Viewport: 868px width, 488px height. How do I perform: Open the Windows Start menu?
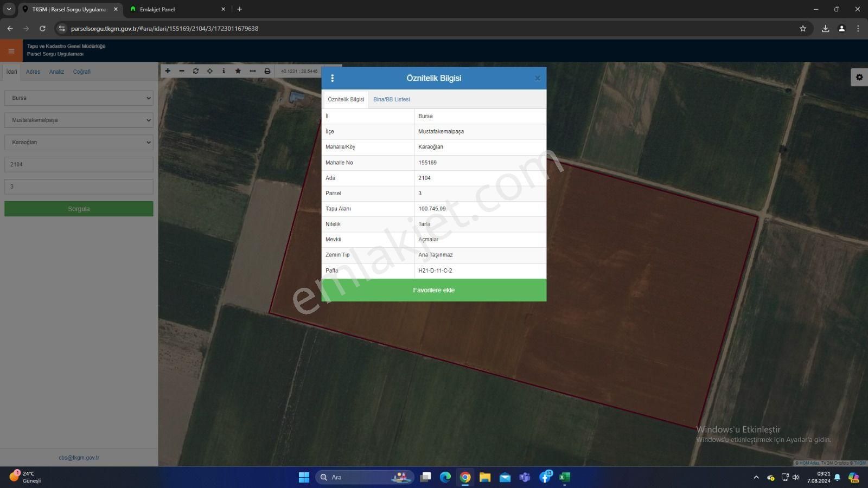[x=304, y=477]
